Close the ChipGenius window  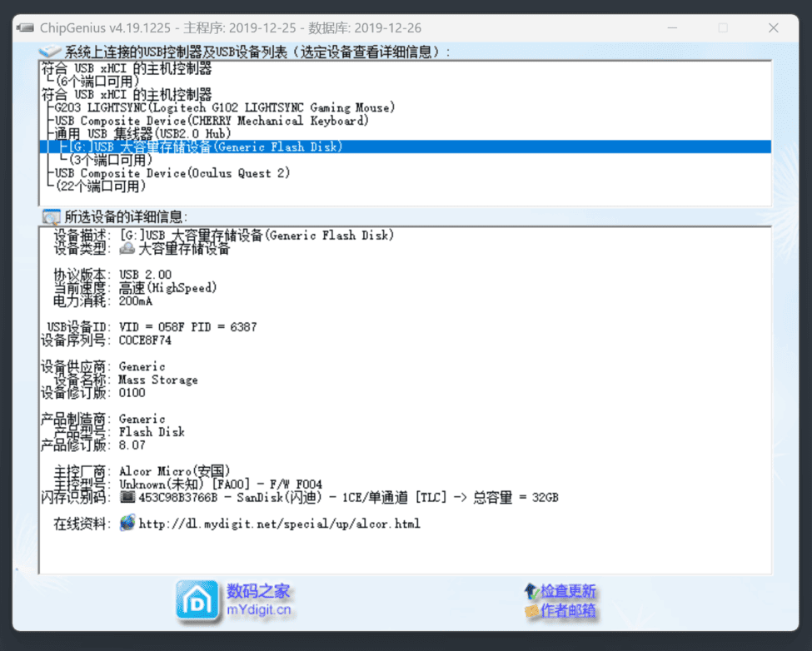tap(773, 27)
